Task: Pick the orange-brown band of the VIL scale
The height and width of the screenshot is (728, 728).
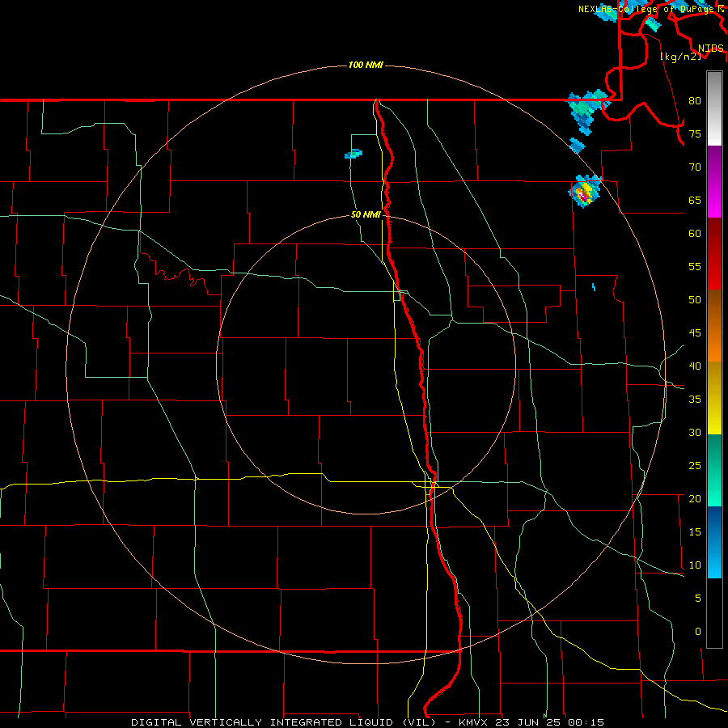Action: tap(714, 325)
